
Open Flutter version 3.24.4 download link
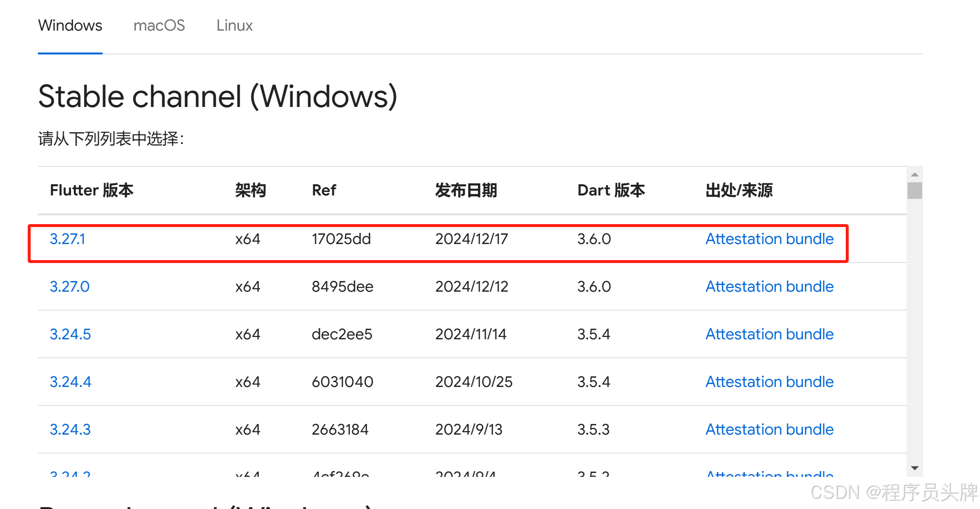[x=70, y=382]
